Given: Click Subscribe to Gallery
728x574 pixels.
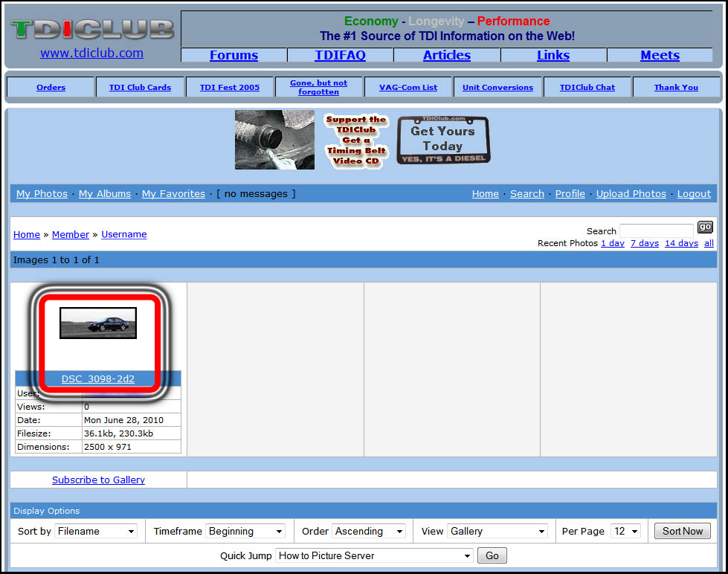Looking at the screenshot, I should point(98,480).
